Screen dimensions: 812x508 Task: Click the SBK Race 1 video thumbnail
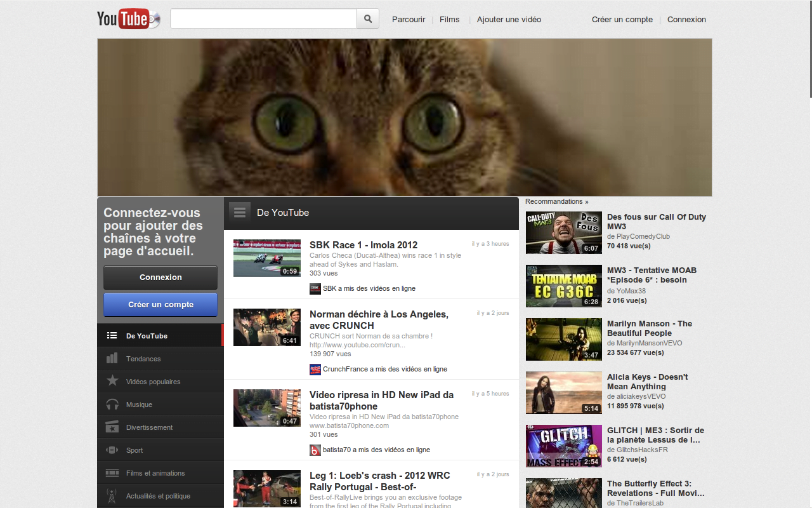click(267, 258)
